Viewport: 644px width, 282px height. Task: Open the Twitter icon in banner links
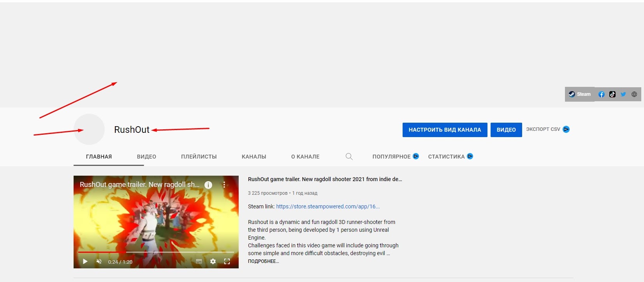(623, 94)
